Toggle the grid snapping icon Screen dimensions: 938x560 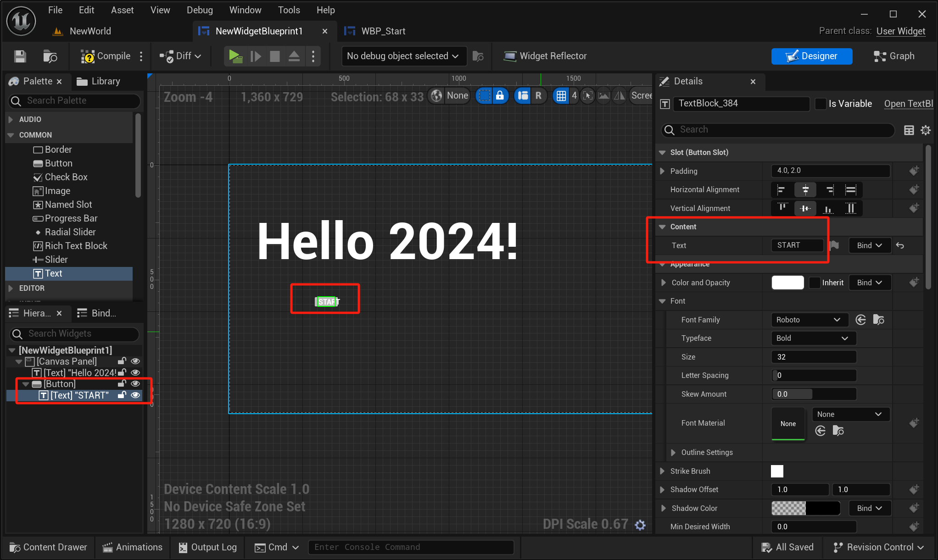click(x=561, y=95)
